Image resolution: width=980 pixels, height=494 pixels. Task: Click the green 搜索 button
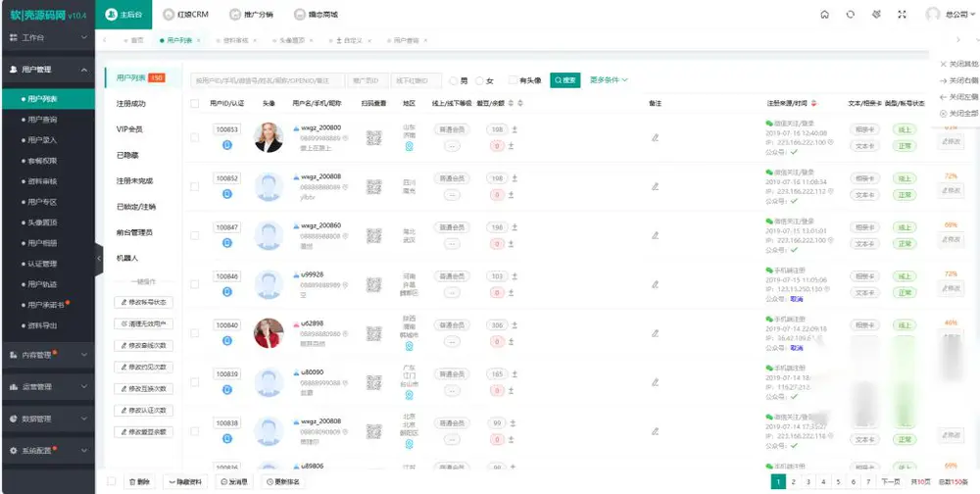565,80
